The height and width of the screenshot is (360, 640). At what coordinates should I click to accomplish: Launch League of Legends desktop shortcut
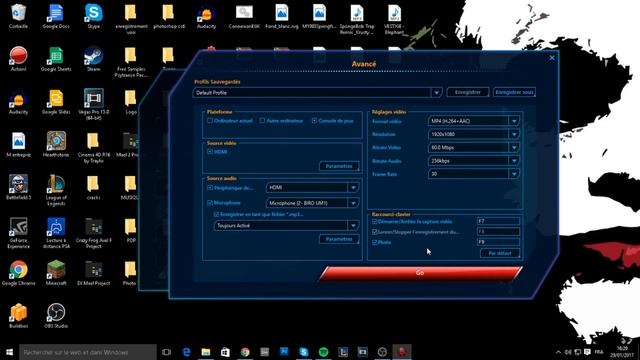point(56,190)
